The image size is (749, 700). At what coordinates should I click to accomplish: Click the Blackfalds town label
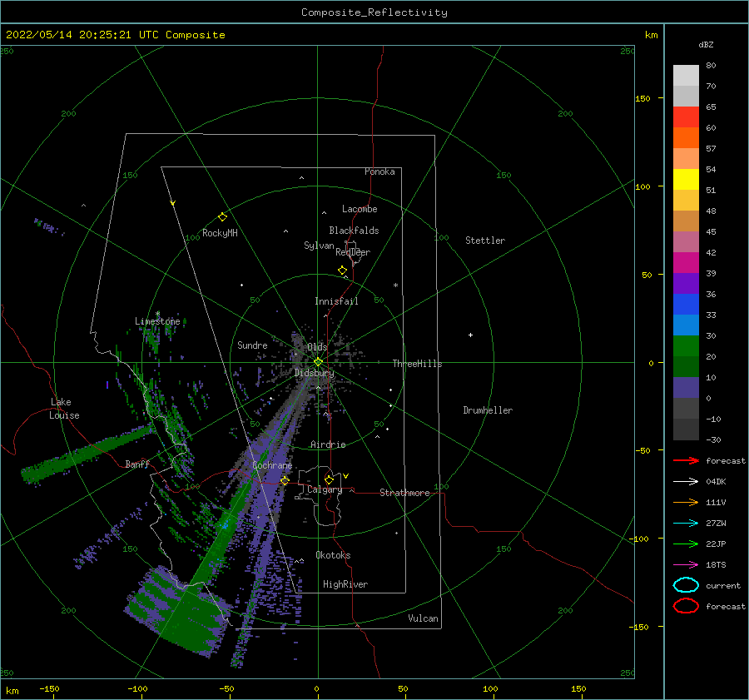coord(354,231)
